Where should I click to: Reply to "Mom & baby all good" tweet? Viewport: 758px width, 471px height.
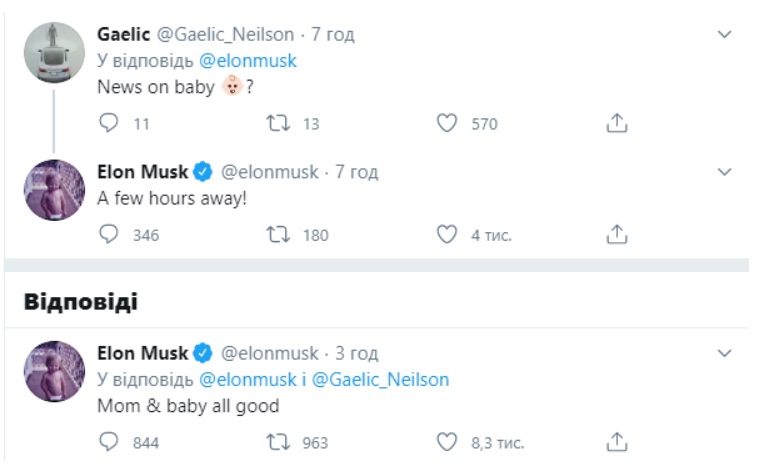[110, 442]
